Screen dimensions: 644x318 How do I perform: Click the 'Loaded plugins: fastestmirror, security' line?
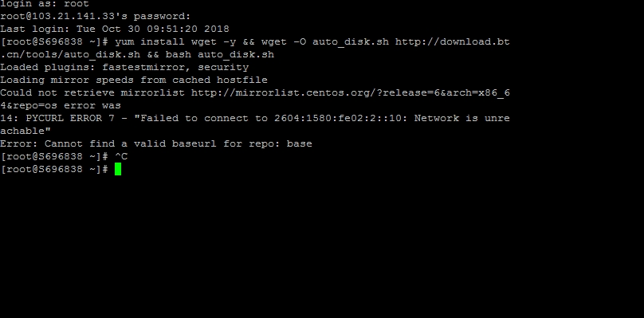pyautogui.click(x=124, y=68)
